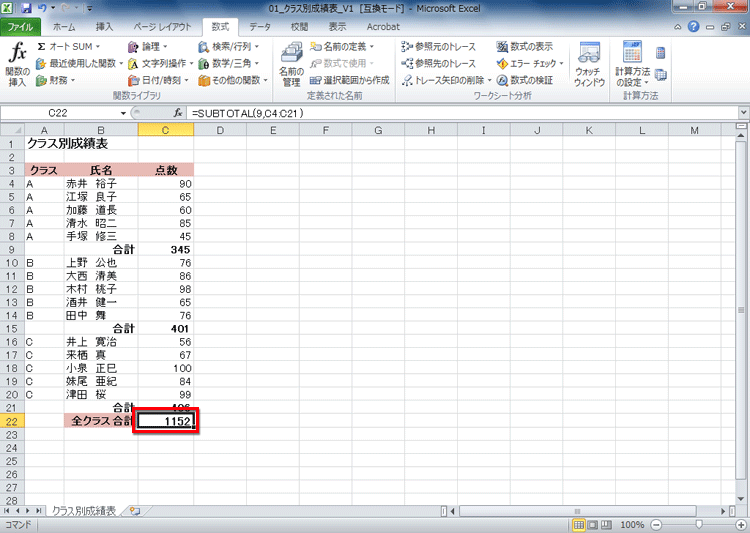Open 検索/行列 functions menu
The height and width of the screenshot is (533, 750).
click(x=229, y=46)
